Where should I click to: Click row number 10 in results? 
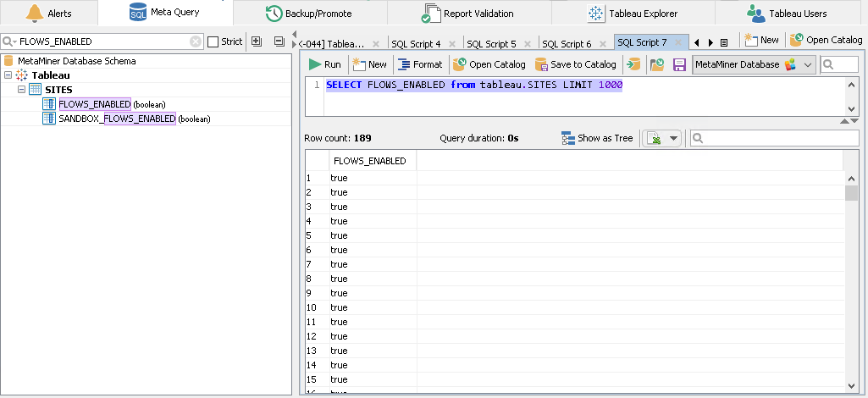tap(311, 307)
